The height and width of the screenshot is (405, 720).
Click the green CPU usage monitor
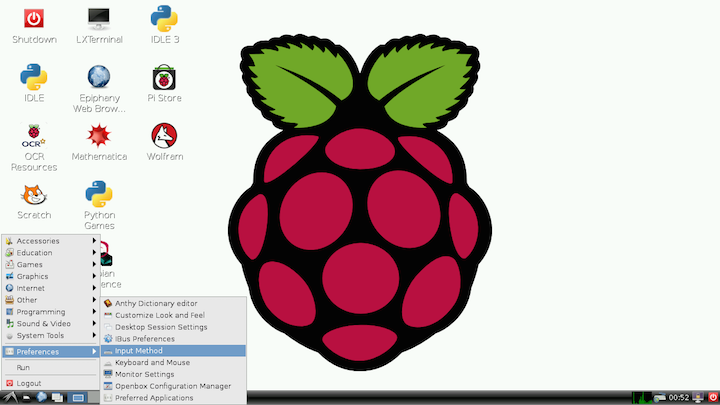[641, 398]
